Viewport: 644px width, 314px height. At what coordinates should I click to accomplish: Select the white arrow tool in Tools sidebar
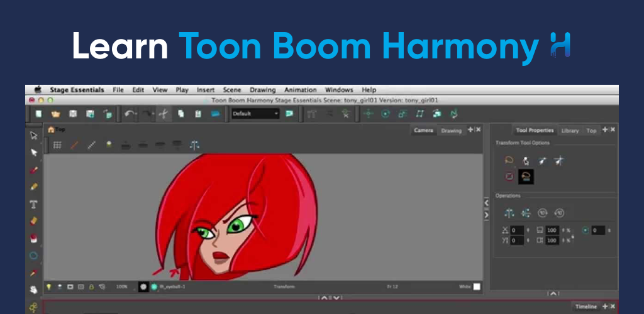click(x=34, y=153)
